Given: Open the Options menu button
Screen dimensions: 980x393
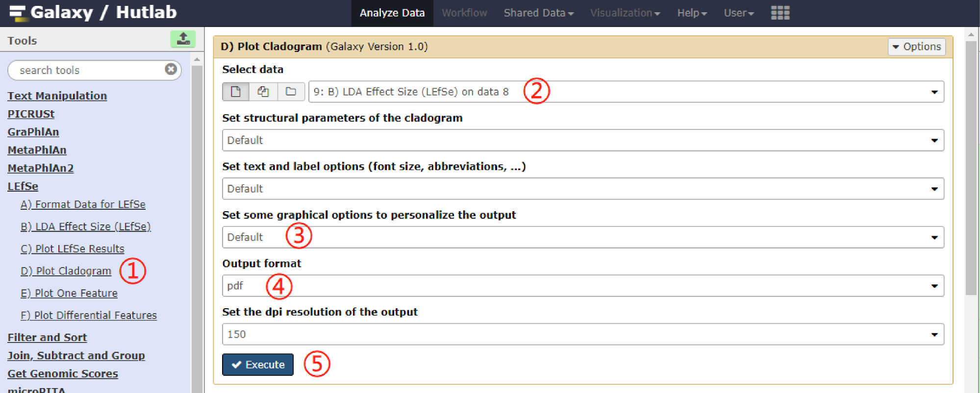Looking at the screenshot, I should 916,47.
